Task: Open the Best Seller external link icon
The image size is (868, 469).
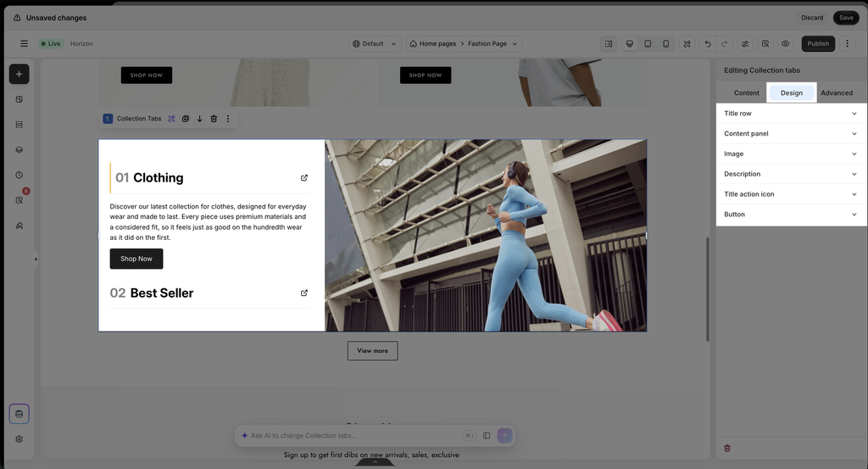Action: 304,293
